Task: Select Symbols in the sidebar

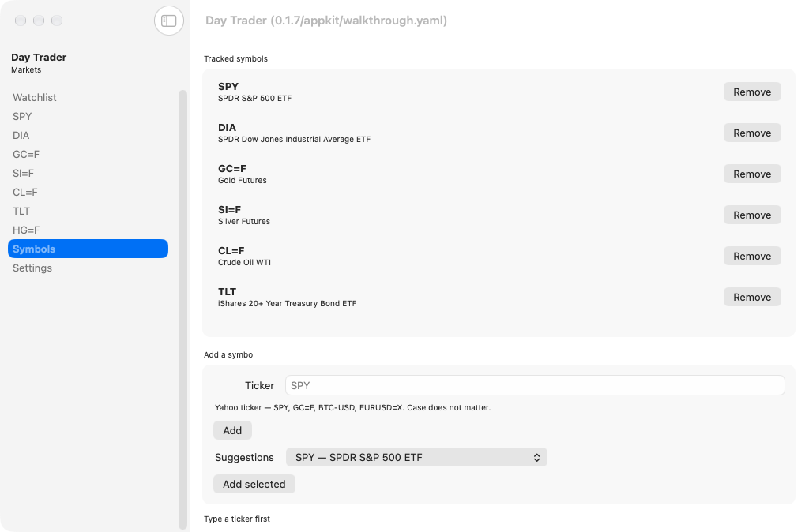Action: coord(88,249)
